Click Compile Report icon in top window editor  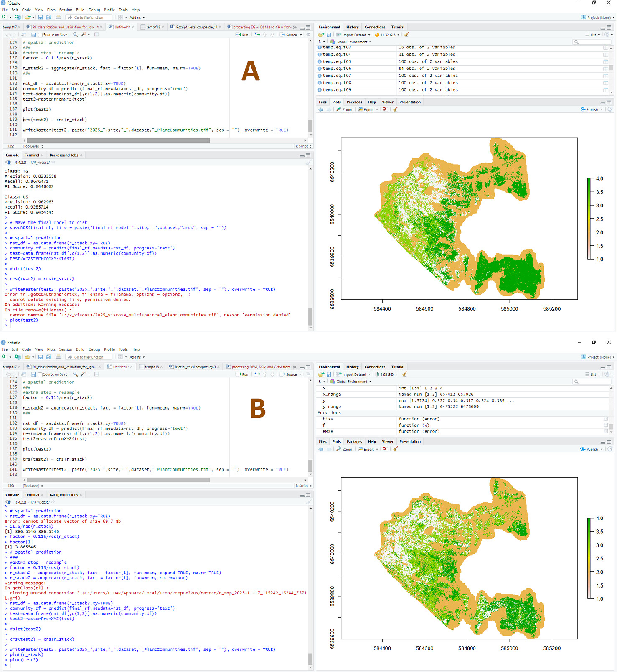pos(96,35)
